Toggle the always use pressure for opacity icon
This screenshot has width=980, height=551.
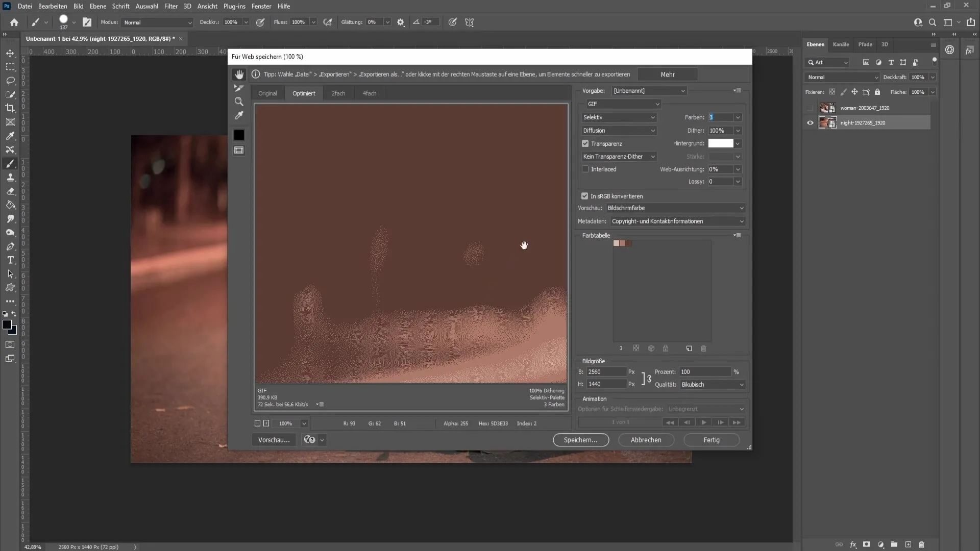tap(260, 22)
